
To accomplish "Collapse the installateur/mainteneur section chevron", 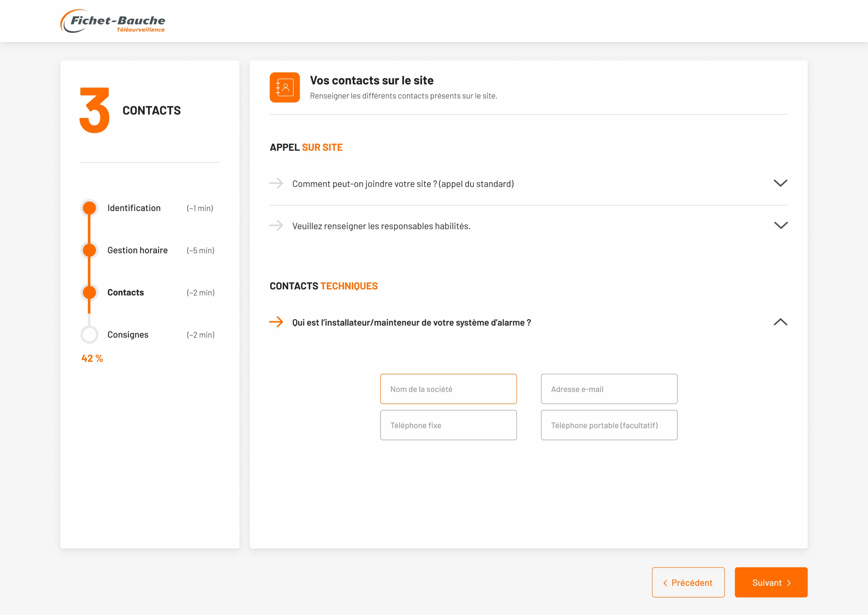I will [780, 322].
